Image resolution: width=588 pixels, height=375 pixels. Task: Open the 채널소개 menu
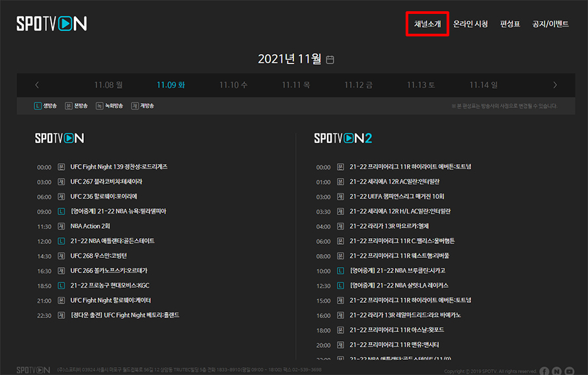point(427,24)
